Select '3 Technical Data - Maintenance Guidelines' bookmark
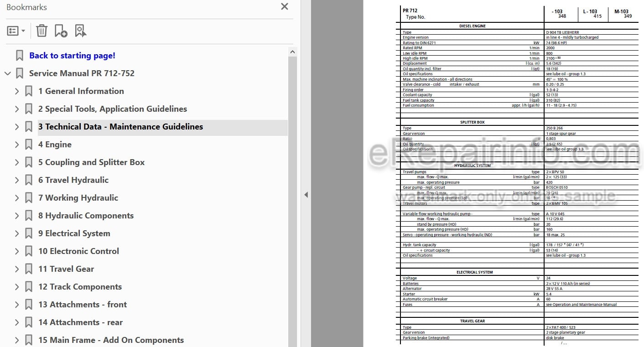Screen dimensions: 644x347 click(121, 127)
